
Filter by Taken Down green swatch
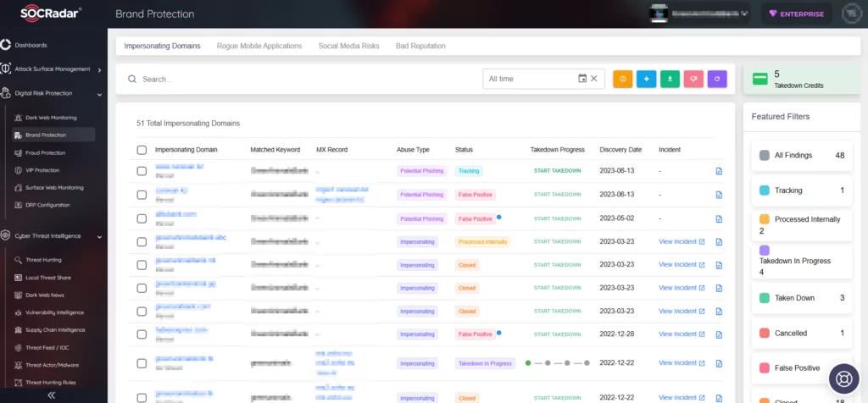pos(765,298)
